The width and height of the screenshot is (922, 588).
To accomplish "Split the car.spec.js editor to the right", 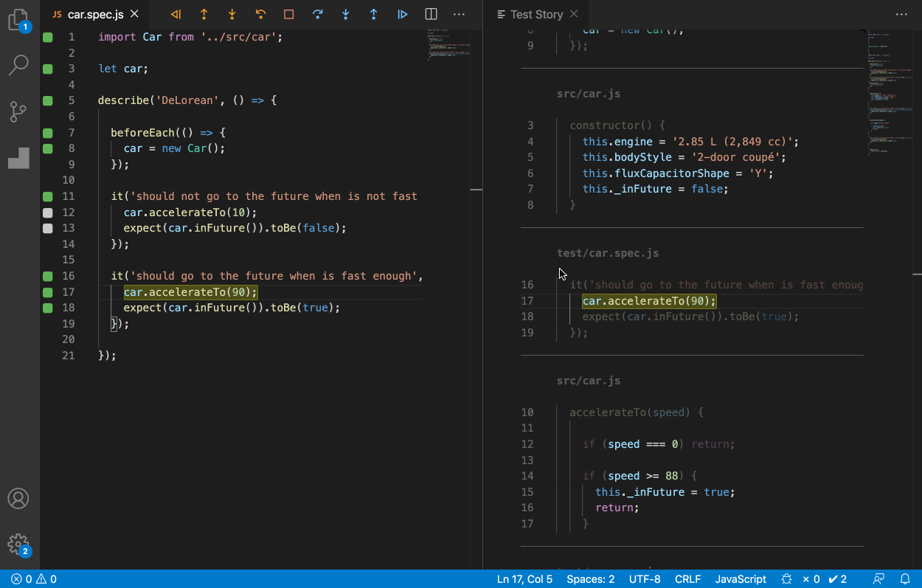I will tap(431, 14).
